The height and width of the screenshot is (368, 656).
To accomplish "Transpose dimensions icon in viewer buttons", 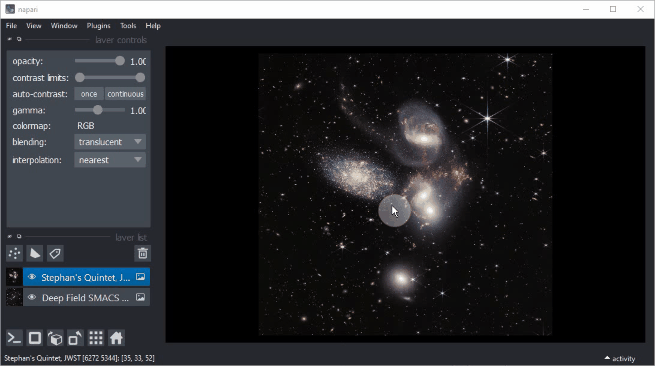I will coord(75,338).
